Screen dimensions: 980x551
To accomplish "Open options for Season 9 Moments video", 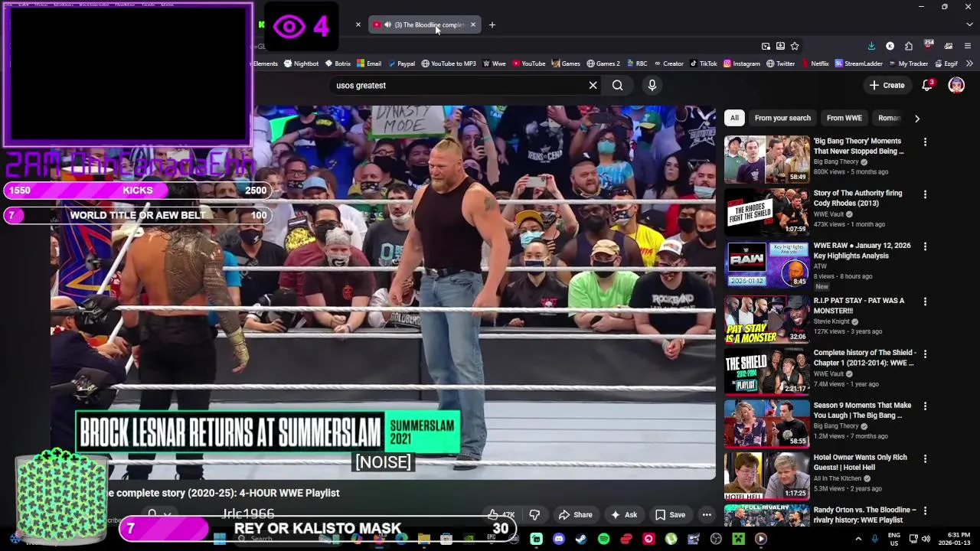I will pos(925,406).
